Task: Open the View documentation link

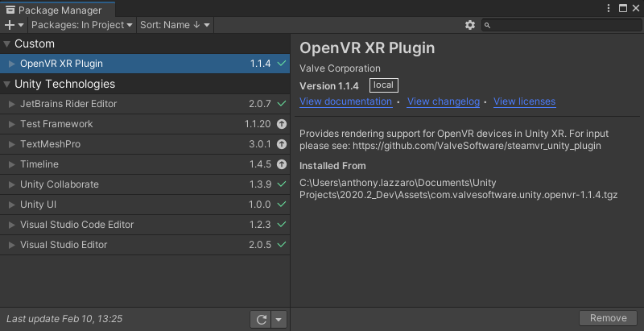Action: tap(345, 101)
